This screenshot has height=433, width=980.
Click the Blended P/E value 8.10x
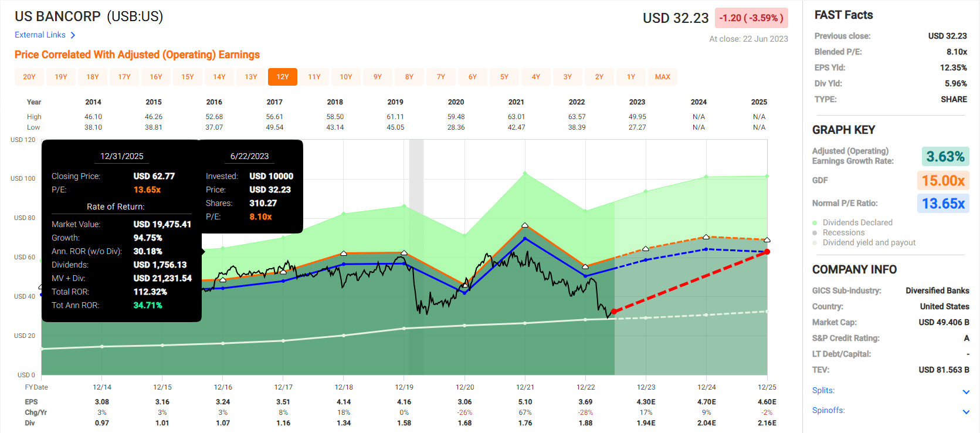click(x=957, y=52)
